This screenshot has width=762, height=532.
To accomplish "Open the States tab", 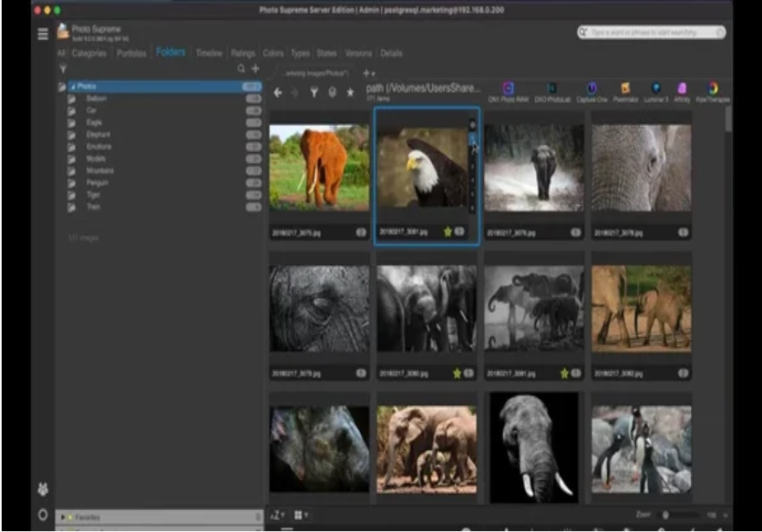I will pos(326,54).
